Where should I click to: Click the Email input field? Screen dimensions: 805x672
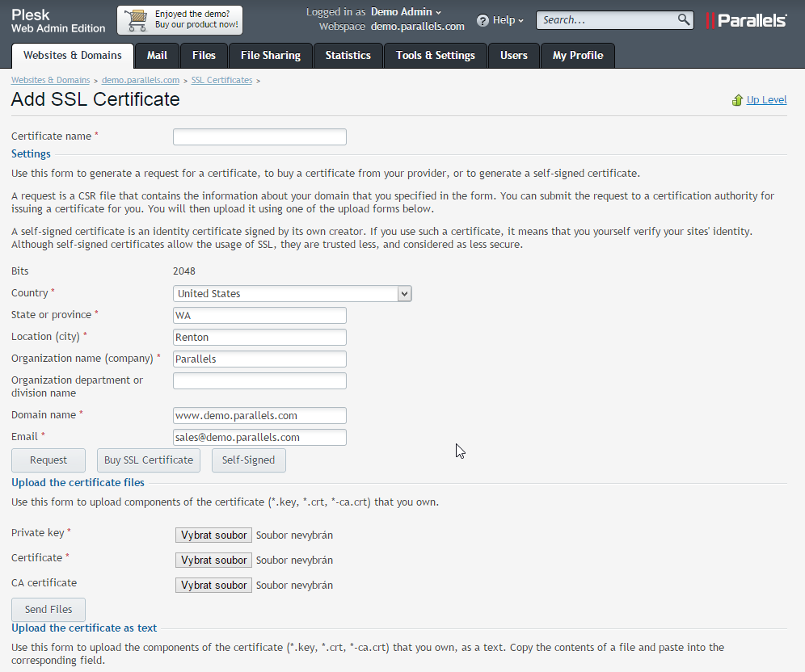pyautogui.click(x=259, y=437)
